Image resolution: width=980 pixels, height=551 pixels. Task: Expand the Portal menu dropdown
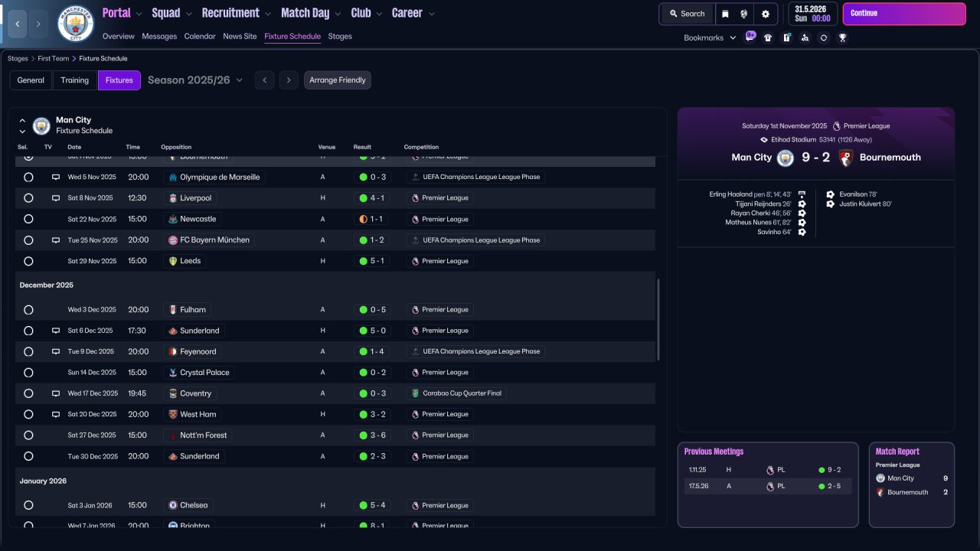tap(138, 14)
